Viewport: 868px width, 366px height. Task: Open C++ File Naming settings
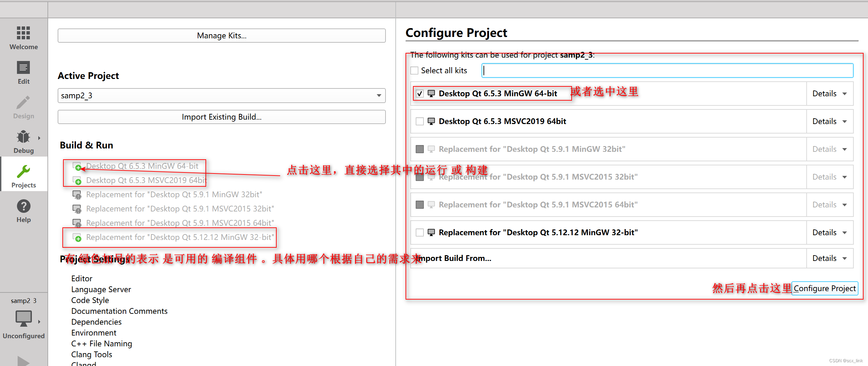pyautogui.click(x=101, y=344)
